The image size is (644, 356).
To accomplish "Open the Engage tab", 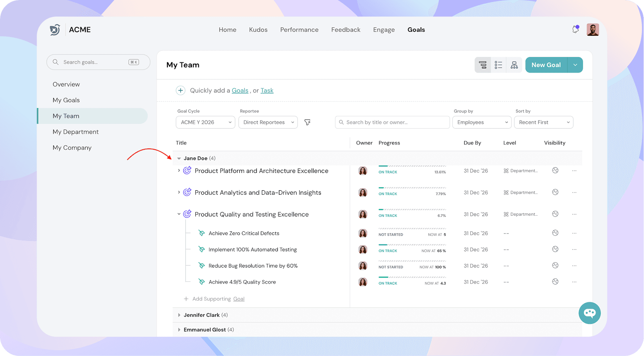I will point(384,30).
